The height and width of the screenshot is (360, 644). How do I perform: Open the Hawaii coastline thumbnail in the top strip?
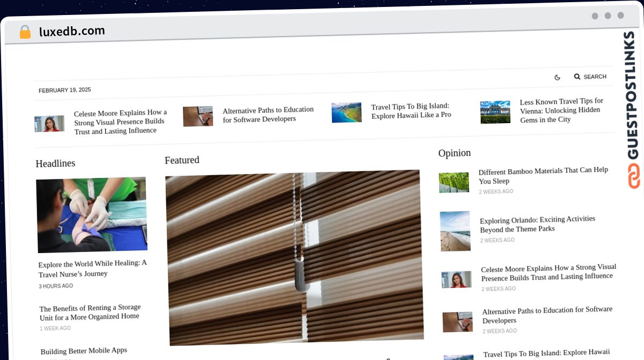coord(347,112)
